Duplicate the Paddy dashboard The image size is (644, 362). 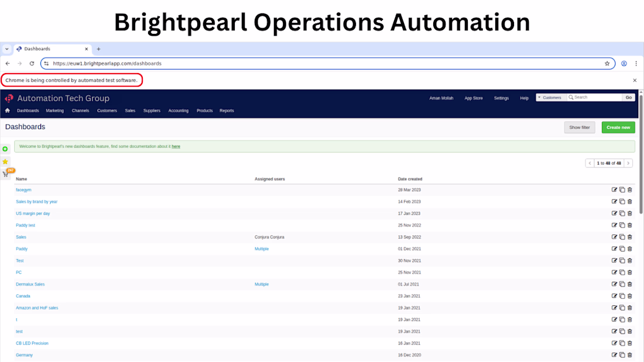click(622, 249)
